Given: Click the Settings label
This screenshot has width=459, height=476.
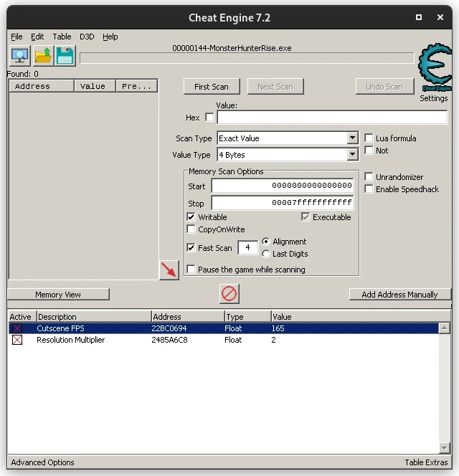Looking at the screenshot, I should point(433,98).
